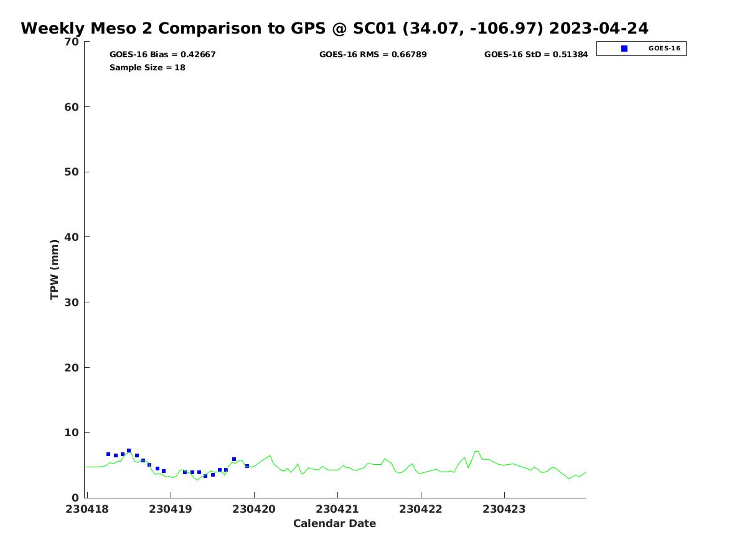The image size is (747, 560).
Task: Click the 20 tick label on y-axis
Action: [72, 368]
